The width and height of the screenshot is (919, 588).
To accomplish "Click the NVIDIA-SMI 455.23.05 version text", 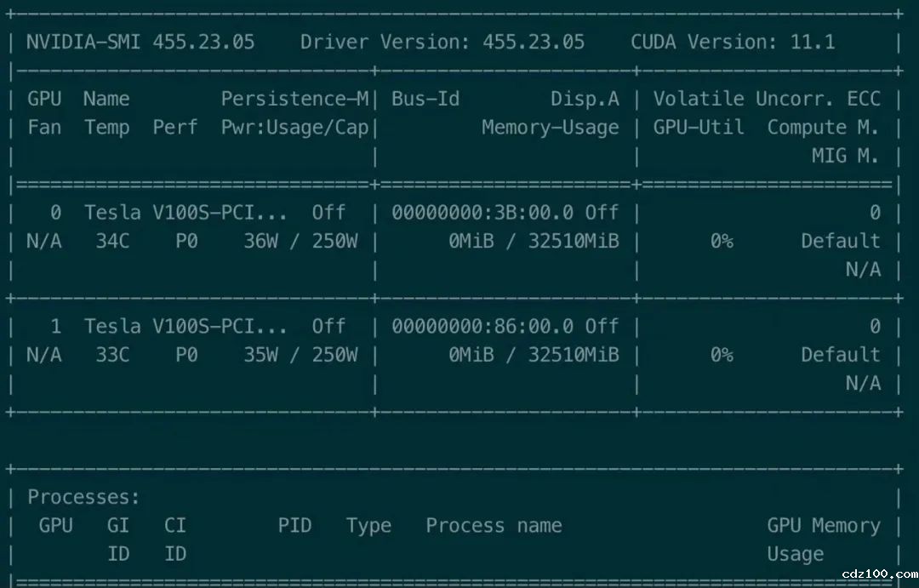I will click(x=140, y=42).
